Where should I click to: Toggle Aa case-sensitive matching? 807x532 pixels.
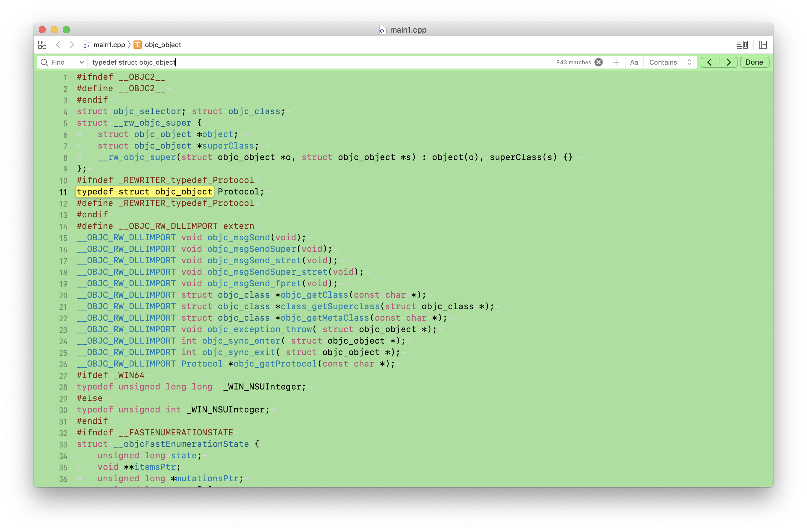(x=634, y=62)
